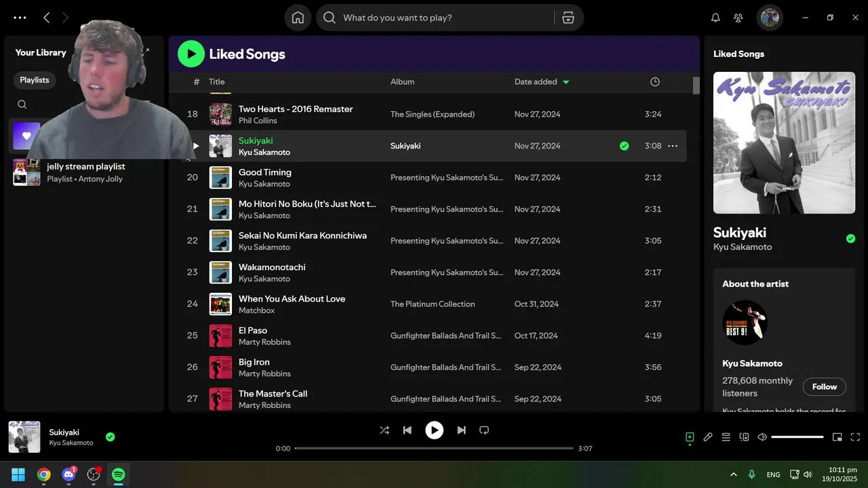This screenshot has width=868, height=488.
Task: Adjust the volume slider
Action: 797,437
